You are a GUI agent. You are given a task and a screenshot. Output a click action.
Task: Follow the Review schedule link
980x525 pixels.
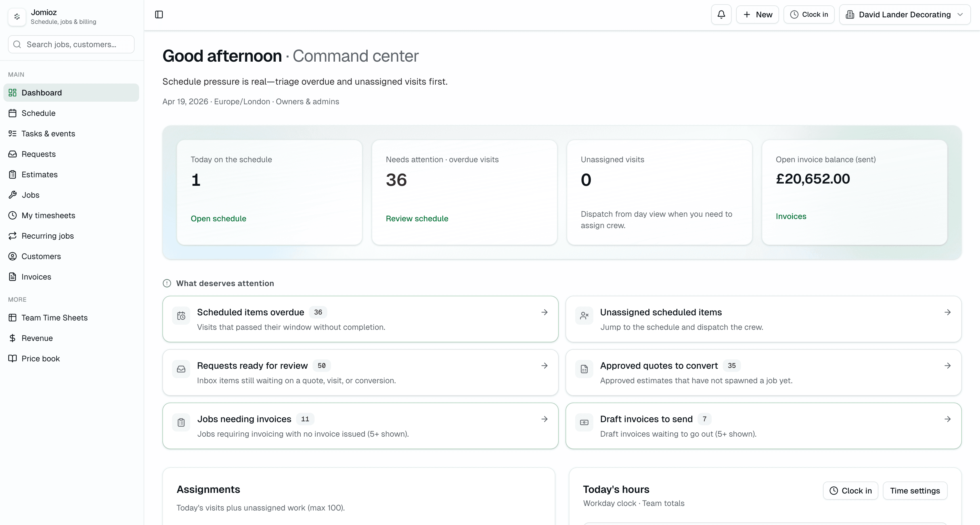pyautogui.click(x=417, y=218)
